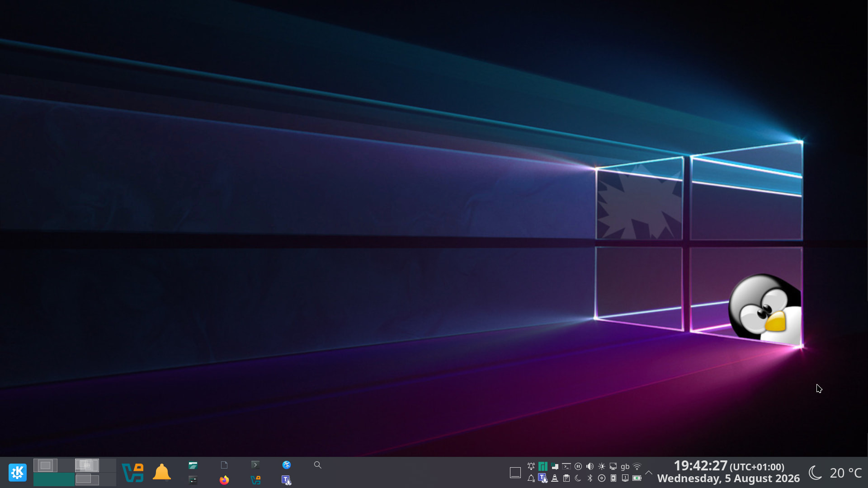Open the clipboard tray icon
Image resolution: width=868 pixels, height=488 pixels.
pyautogui.click(x=566, y=478)
